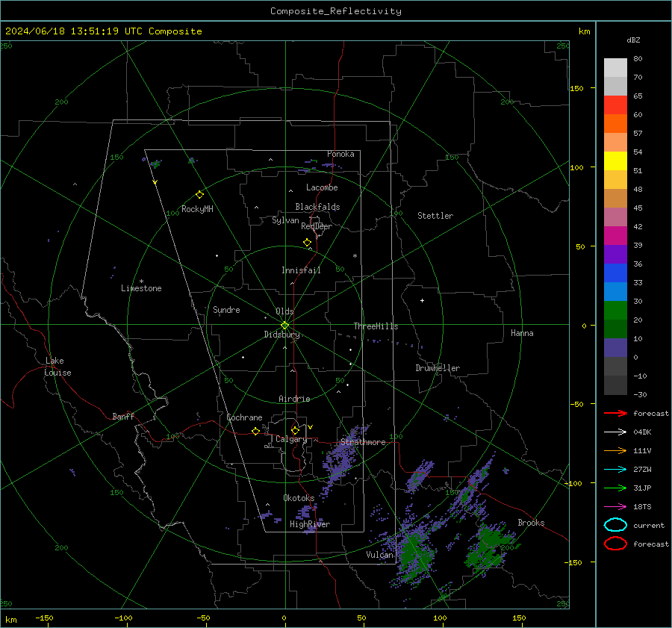Click the purple echo cluster at Strathmore
This screenshot has width=672, height=628.
pyautogui.click(x=340, y=458)
